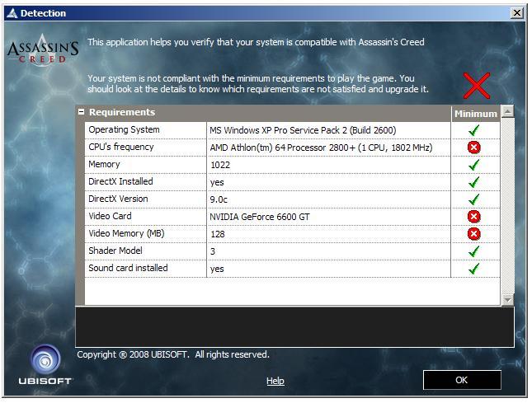
Task: Click the DirectX version value 9.0c
Action: [x=219, y=199]
